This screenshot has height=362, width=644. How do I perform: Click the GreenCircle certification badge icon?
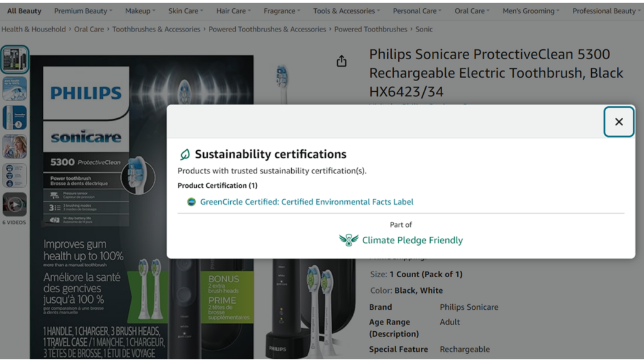[x=190, y=202]
